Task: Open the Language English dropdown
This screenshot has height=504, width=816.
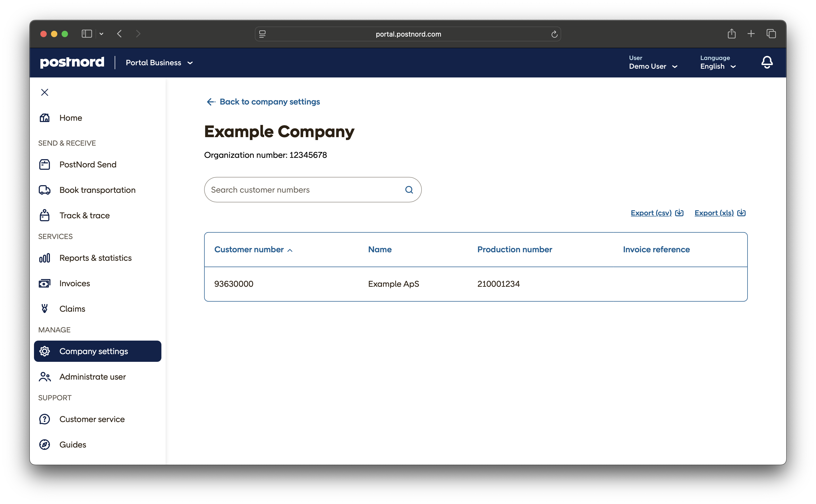Action: (x=718, y=66)
